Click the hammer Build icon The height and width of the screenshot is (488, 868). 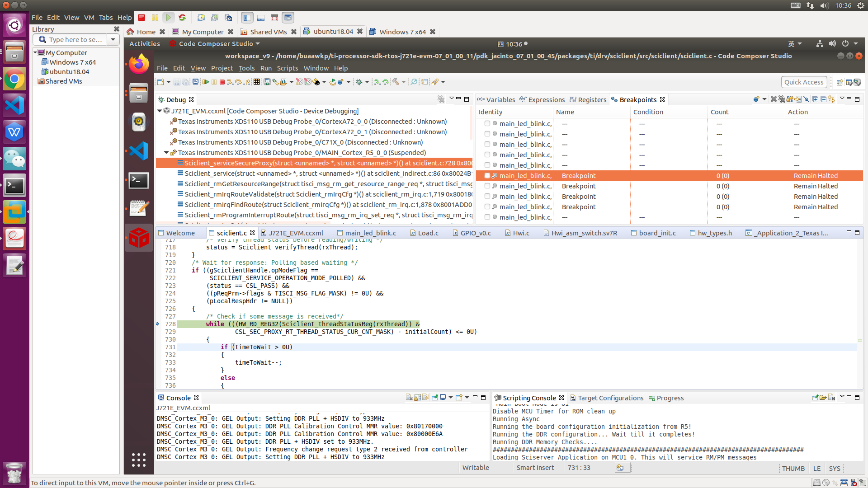pos(396,82)
